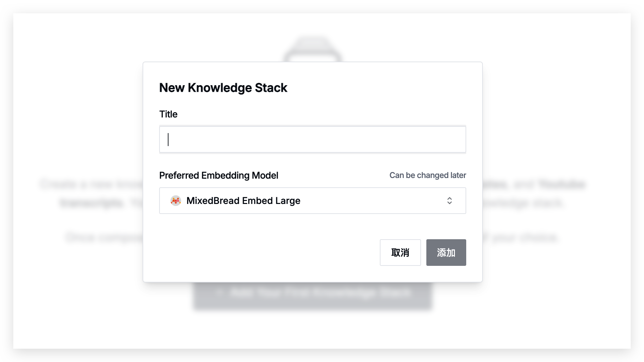Screen dimensions: 644x362
Task: Click the 添加 add button
Action: 446,253
